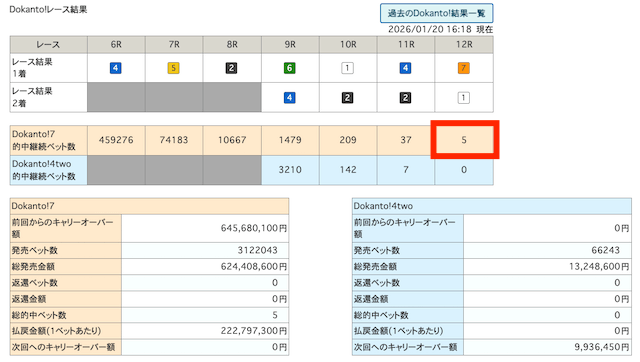The width and height of the screenshot is (640, 362).
Task: Select Dokanto!7 総的中ベット数 value 5
Action: (x=275, y=315)
